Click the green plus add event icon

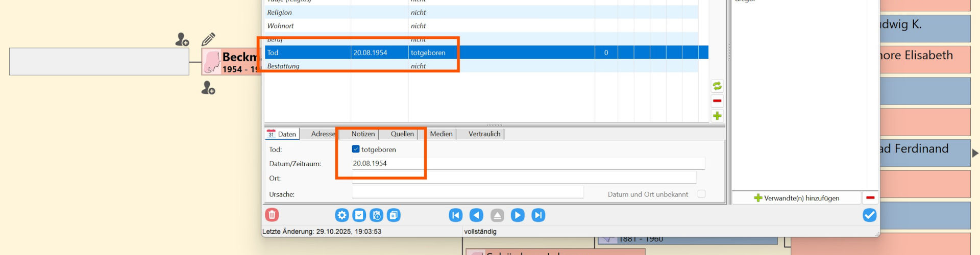tap(717, 116)
